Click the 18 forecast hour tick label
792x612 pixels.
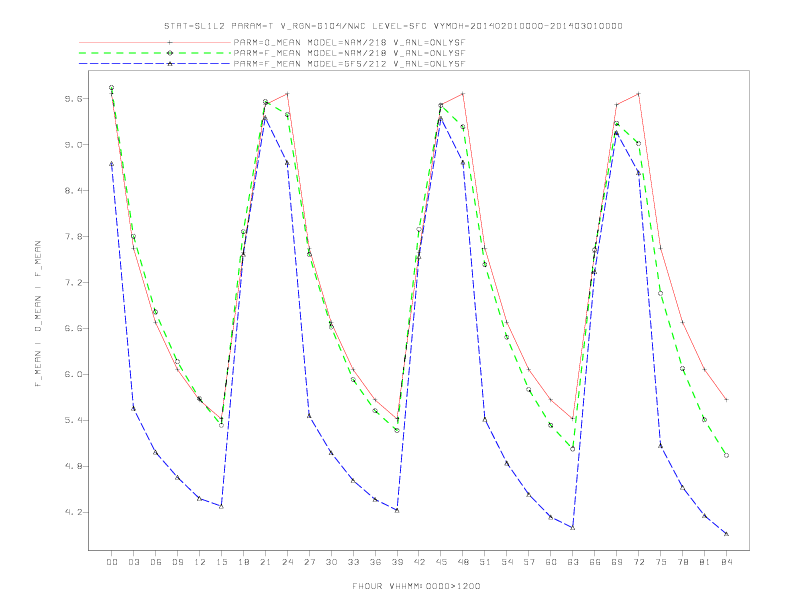tap(243, 562)
